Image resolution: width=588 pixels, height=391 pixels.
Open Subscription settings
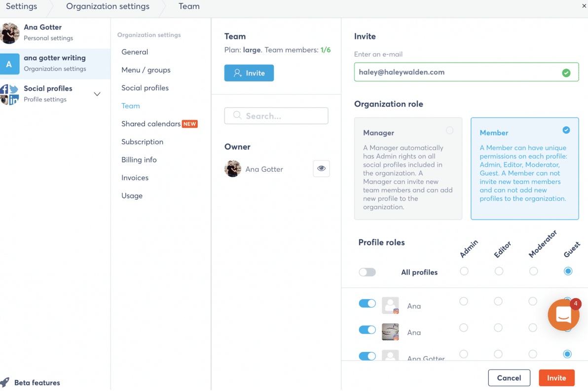pos(142,142)
